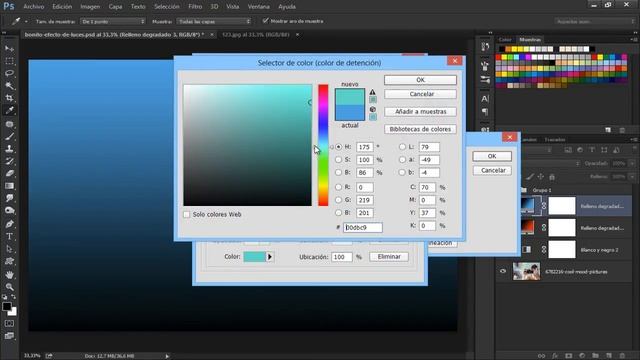Select the Eyedropper tool in toolbar

tap(9, 110)
